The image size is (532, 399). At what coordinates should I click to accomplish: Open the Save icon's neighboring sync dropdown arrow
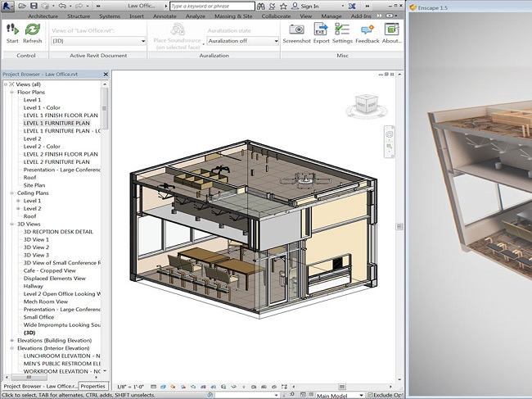[x=54, y=6]
